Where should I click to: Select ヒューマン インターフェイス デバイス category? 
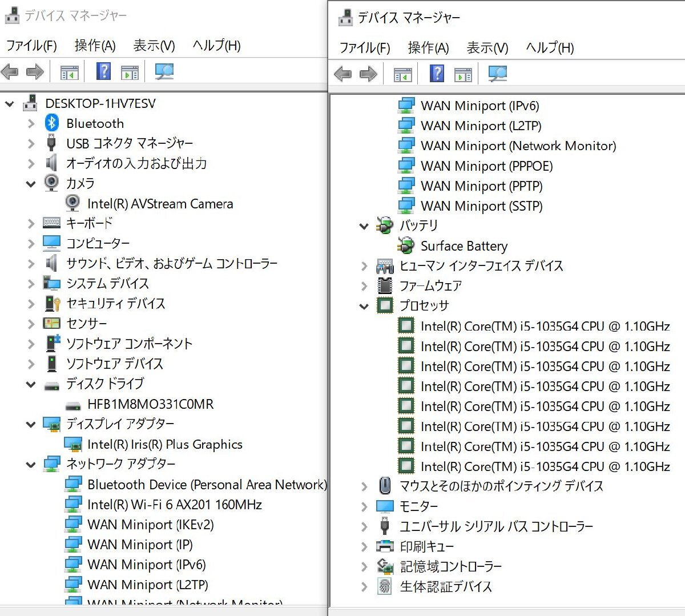point(481,266)
